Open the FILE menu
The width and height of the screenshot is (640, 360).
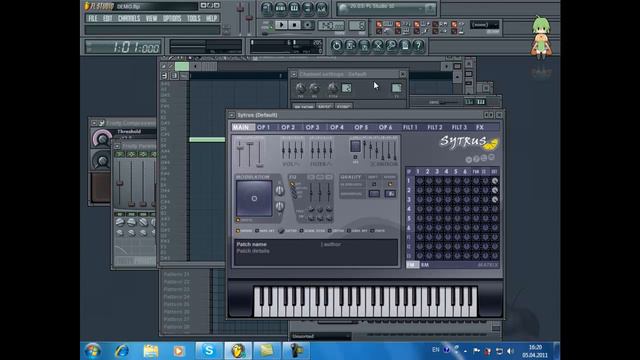pyautogui.click(x=93, y=18)
